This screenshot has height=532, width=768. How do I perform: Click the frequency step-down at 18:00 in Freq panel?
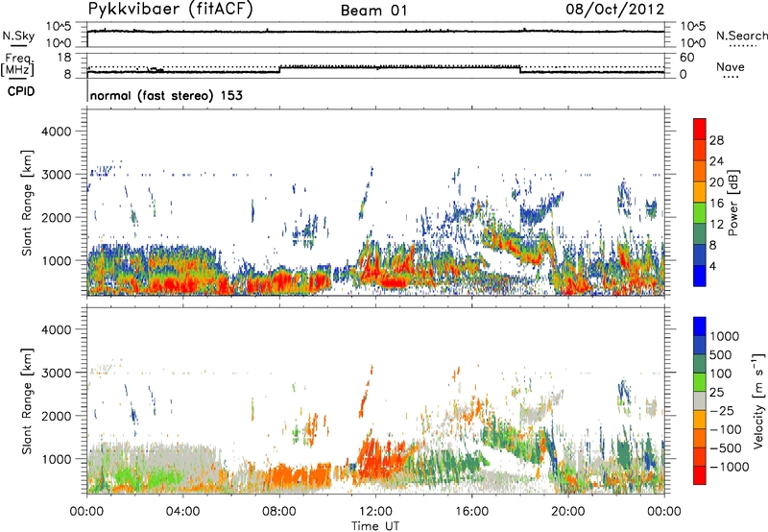[519, 69]
